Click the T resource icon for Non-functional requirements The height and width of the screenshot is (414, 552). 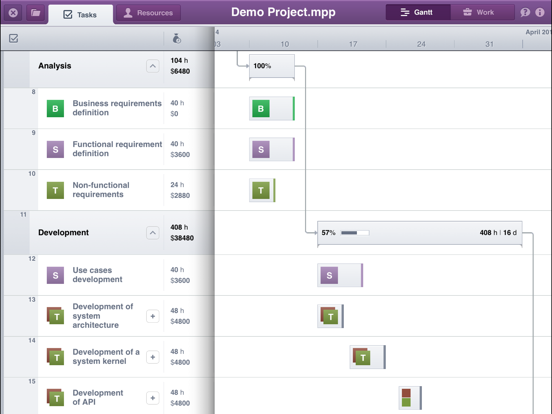tap(55, 190)
